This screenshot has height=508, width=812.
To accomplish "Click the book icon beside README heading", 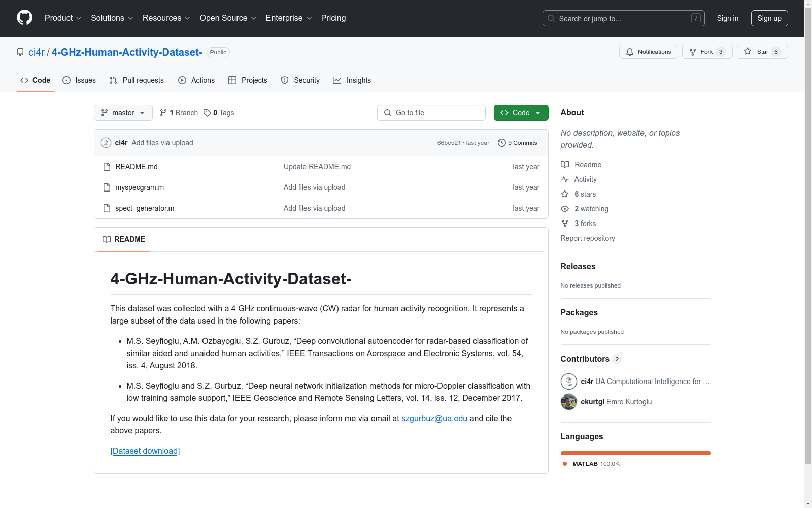I will 107,239.
